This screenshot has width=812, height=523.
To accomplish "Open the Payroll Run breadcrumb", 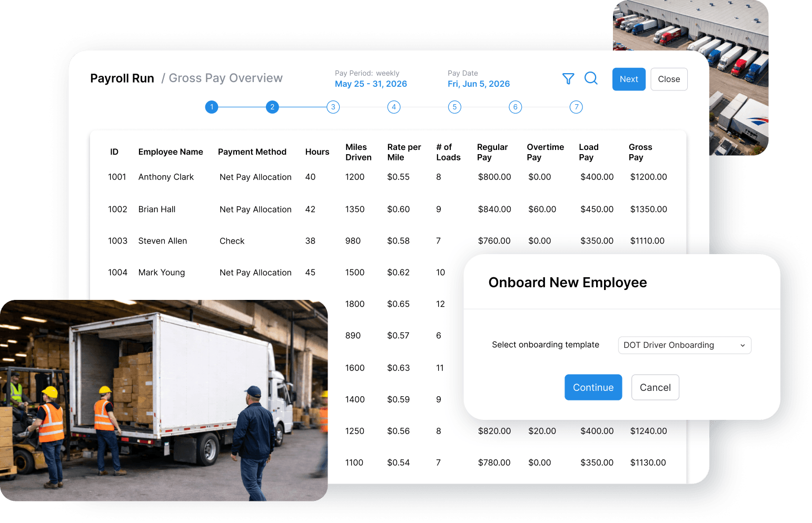I will coord(122,78).
